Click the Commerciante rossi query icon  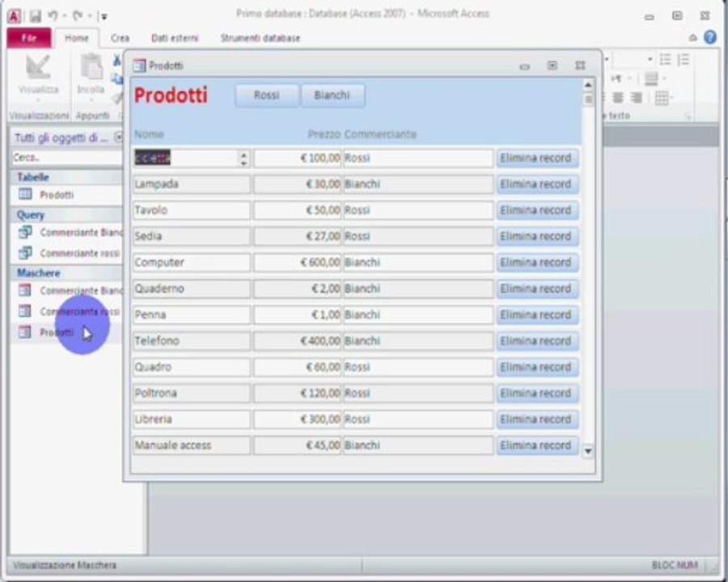[x=25, y=252]
